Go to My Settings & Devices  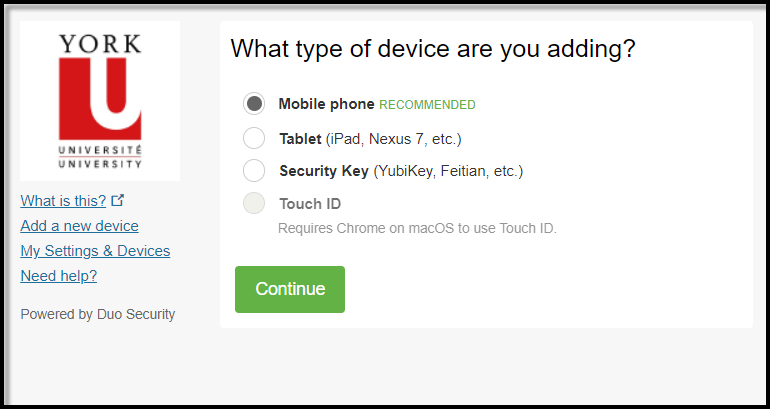click(x=95, y=251)
